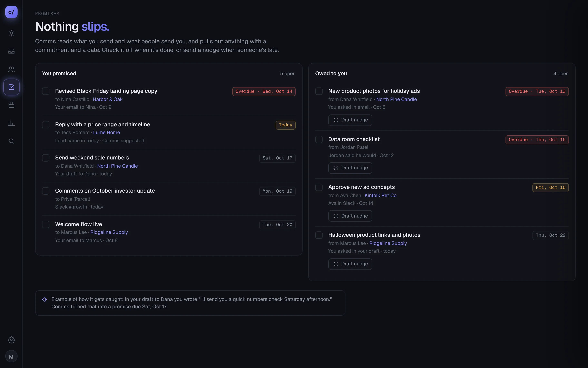Open the Search magnifier icon in the sidebar
Viewport: 588px width, 368px height.
click(x=11, y=141)
